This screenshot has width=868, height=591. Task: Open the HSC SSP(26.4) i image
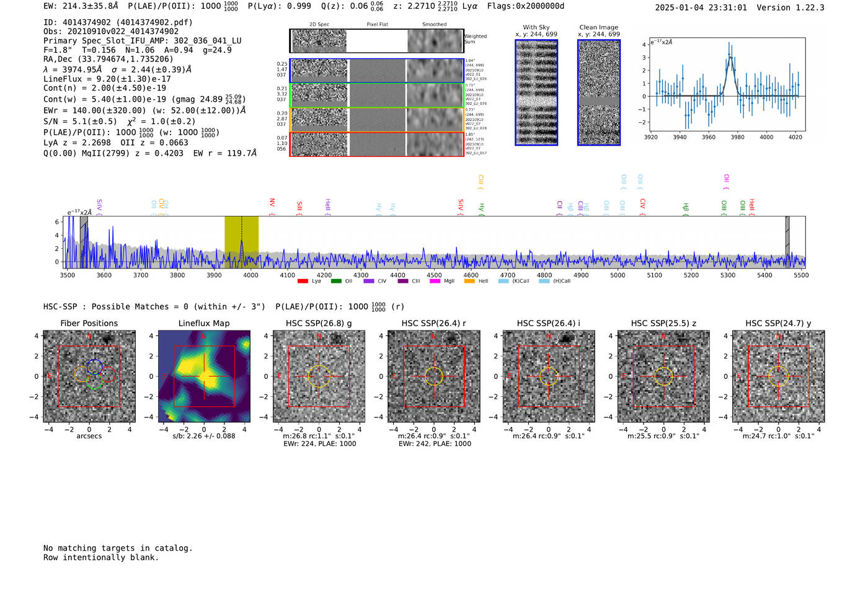point(549,376)
